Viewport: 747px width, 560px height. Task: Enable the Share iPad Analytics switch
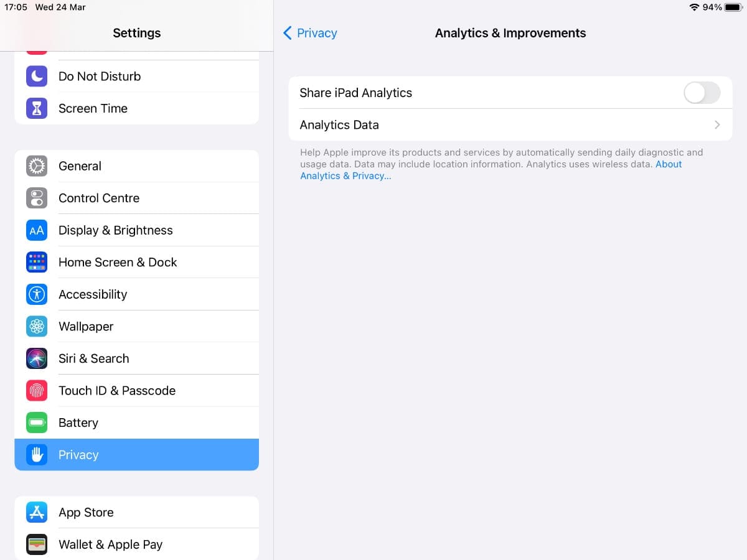point(702,93)
